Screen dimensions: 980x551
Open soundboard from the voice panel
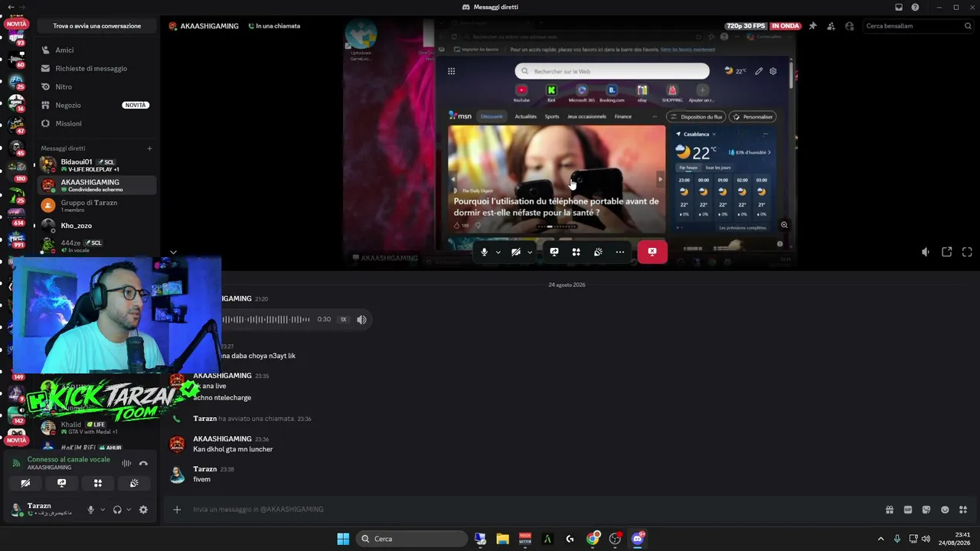pyautogui.click(x=134, y=483)
